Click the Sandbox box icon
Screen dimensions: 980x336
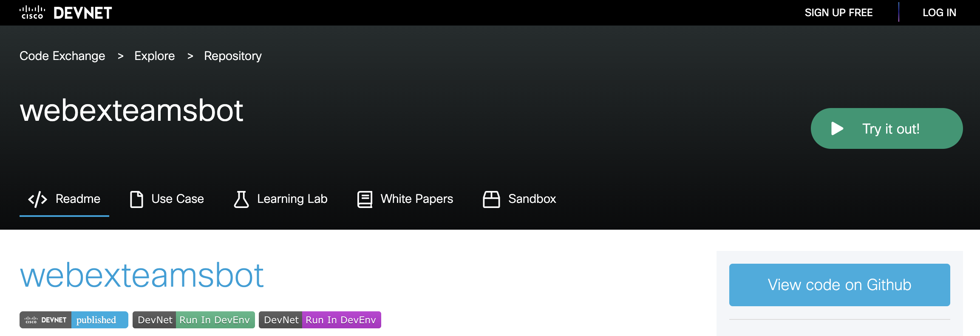point(491,199)
